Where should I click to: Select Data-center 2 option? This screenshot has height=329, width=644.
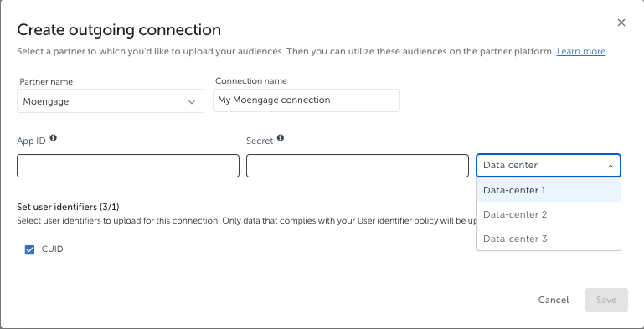pos(549,214)
